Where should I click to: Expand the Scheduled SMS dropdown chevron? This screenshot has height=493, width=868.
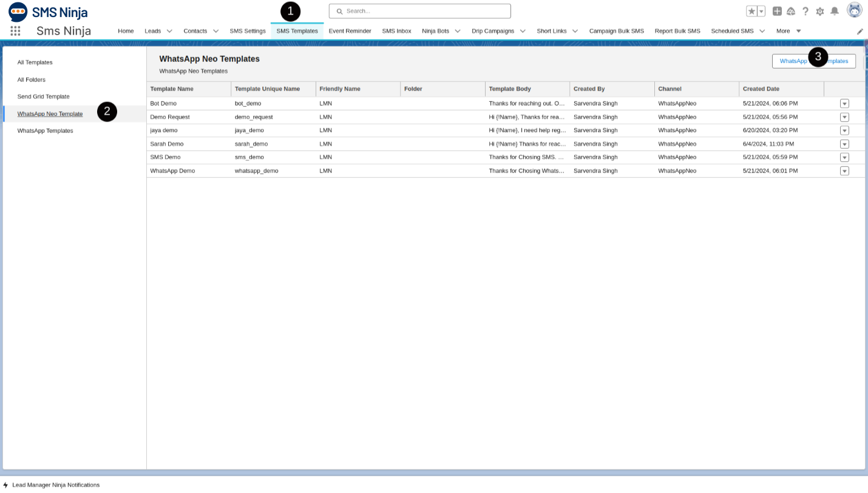[x=762, y=31]
